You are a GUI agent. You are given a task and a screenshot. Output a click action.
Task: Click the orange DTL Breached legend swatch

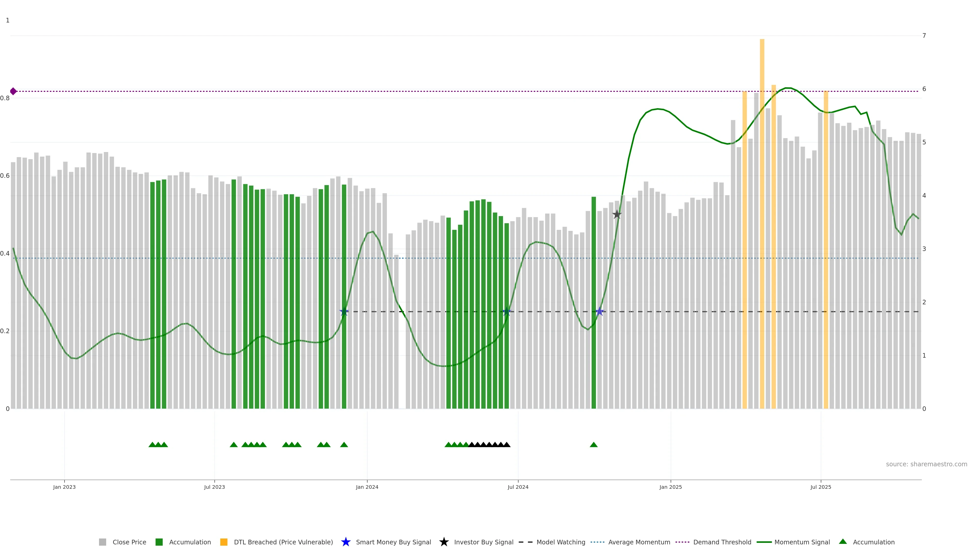pos(224,542)
